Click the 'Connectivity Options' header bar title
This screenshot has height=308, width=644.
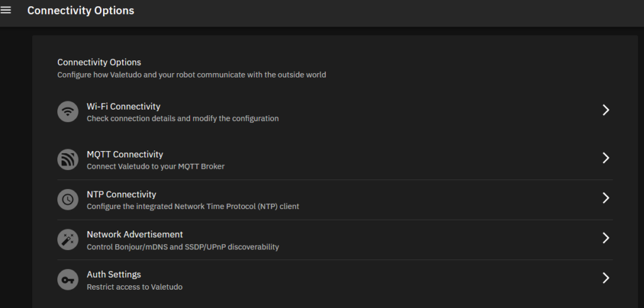(81, 11)
